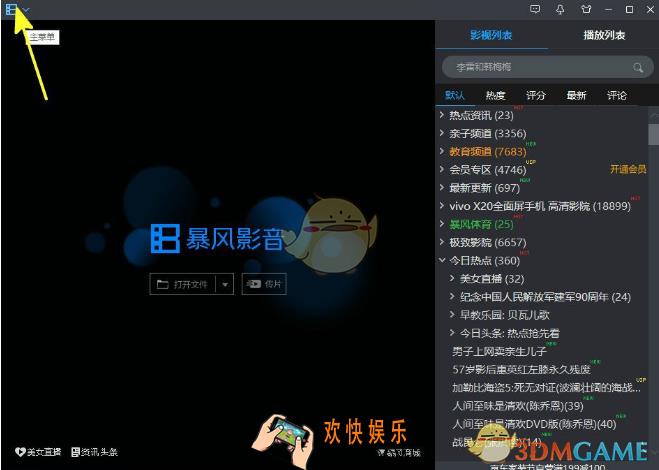This screenshot has height=470, width=659.
Task: Sort the list by 默认
Action: coord(454,95)
